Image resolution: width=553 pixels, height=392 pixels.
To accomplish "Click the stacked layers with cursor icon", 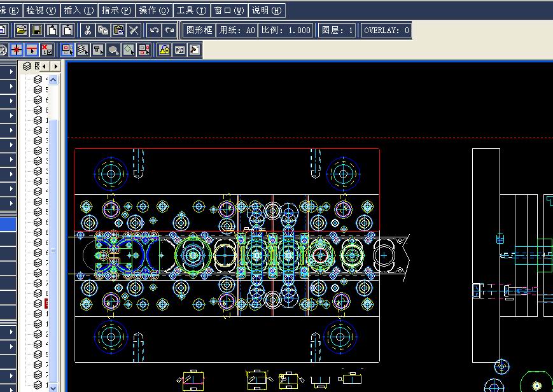I will tap(83, 50).
